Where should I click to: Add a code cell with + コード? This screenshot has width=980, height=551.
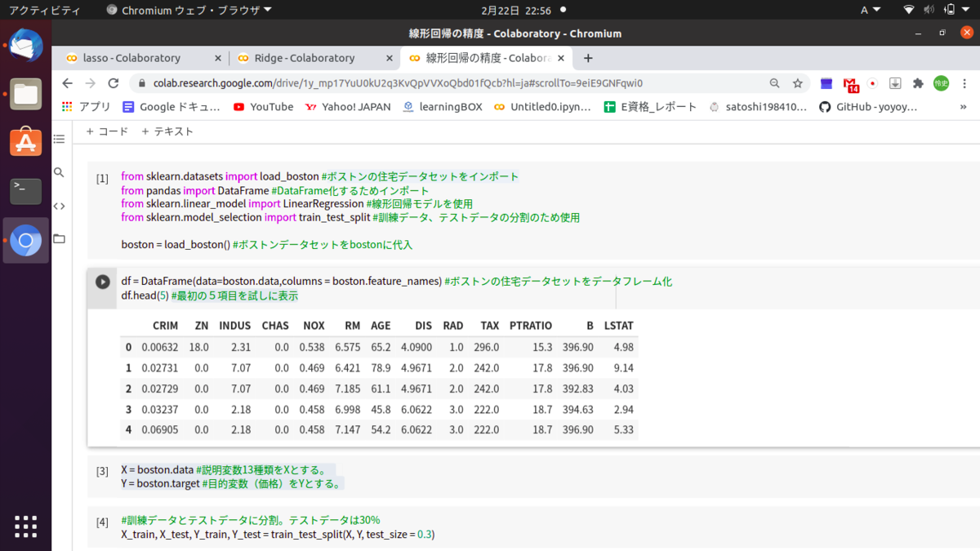click(107, 131)
